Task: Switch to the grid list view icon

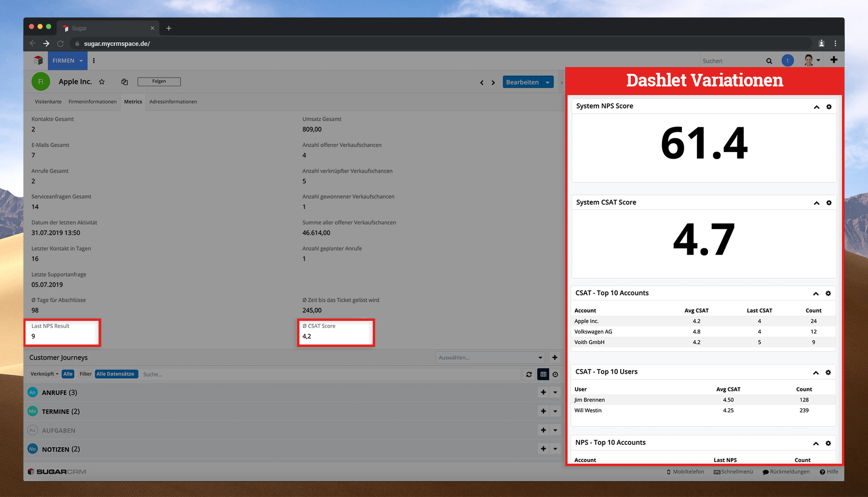Action: 543,374
